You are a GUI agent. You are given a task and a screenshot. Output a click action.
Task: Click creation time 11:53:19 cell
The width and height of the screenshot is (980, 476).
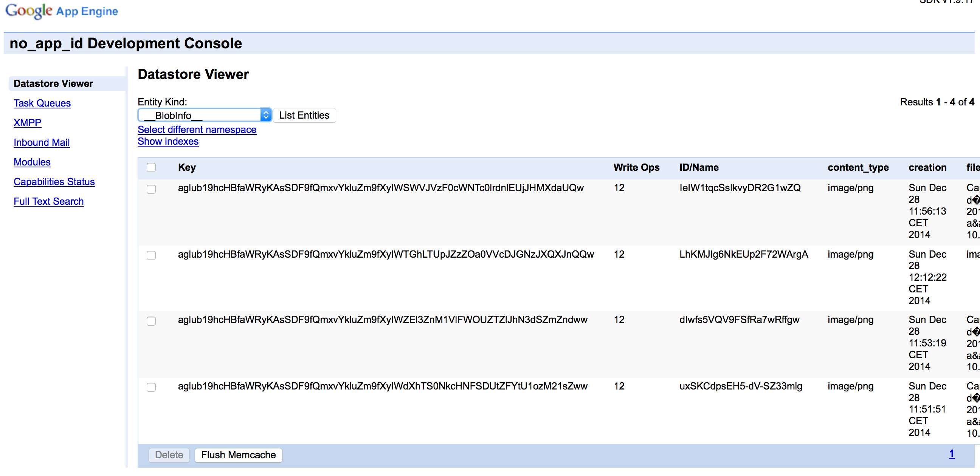pyautogui.click(x=927, y=343)
